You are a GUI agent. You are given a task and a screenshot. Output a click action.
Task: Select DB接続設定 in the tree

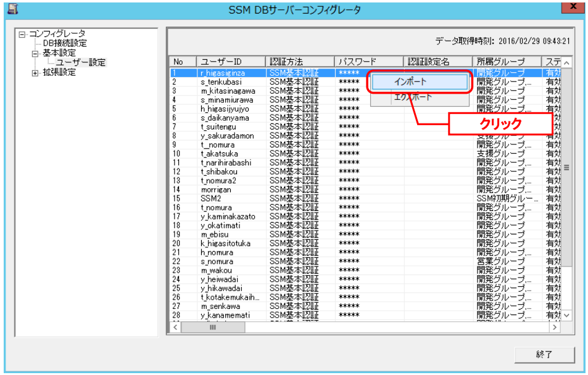click(65, 43)
